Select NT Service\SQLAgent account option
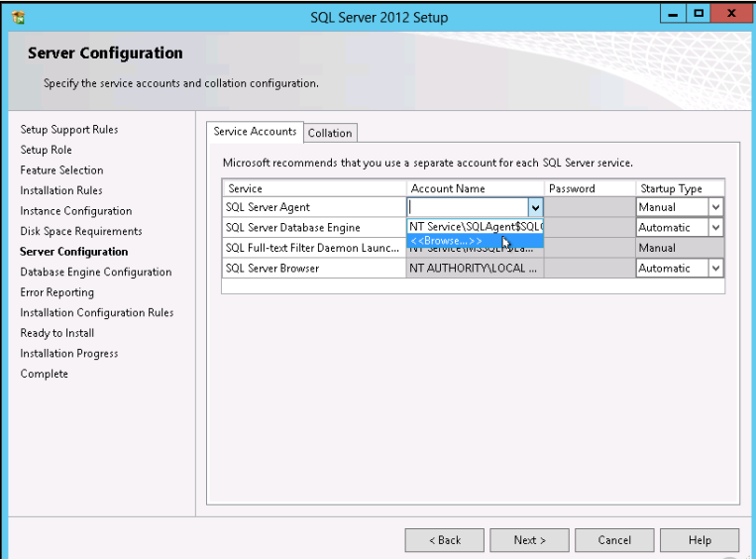The height and width of the screenshot is (559, 756). tap(475, 227)
